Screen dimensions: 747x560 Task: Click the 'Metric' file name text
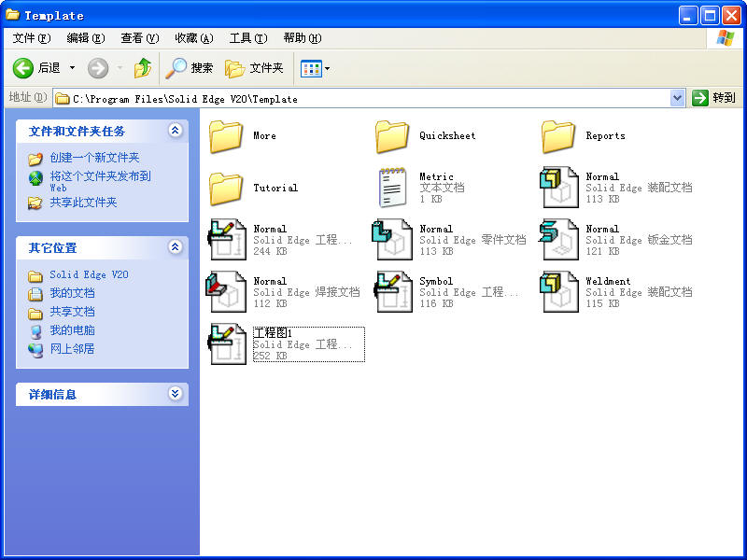click(x=436, y=176)
